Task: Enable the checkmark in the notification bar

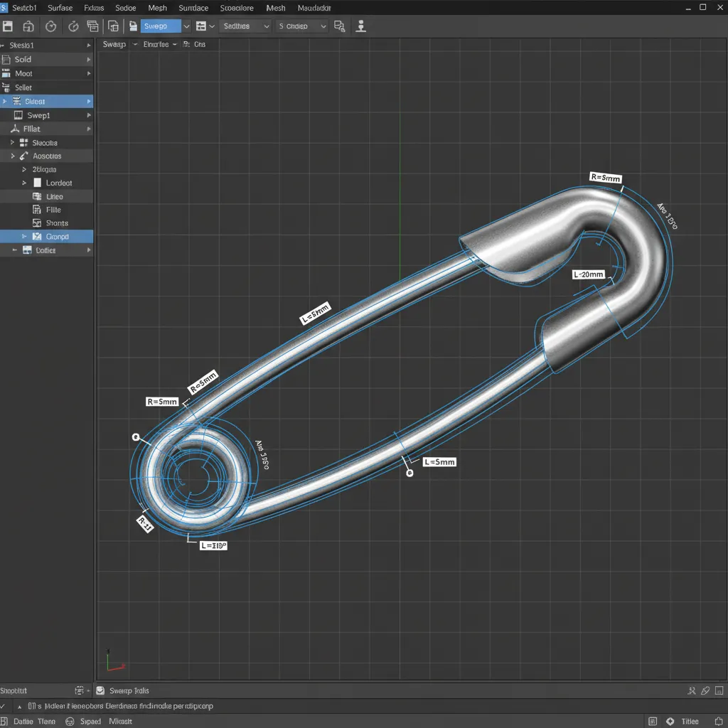Action: coord(6,706)
